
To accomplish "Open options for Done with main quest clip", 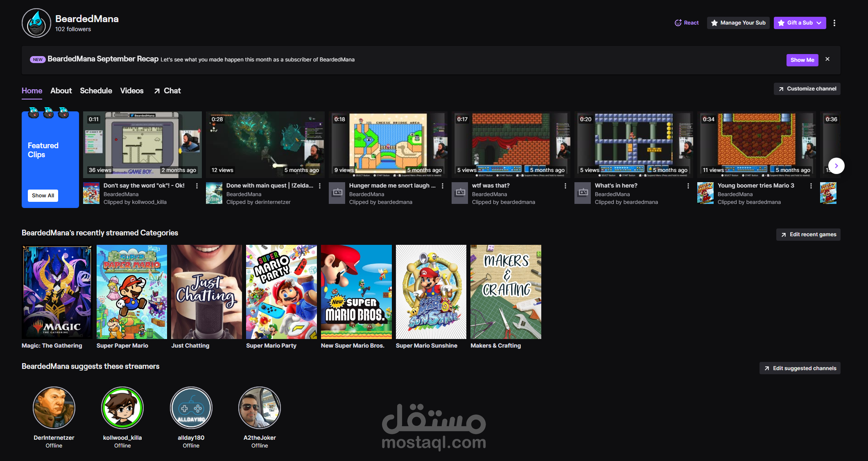I will point(320,186).
